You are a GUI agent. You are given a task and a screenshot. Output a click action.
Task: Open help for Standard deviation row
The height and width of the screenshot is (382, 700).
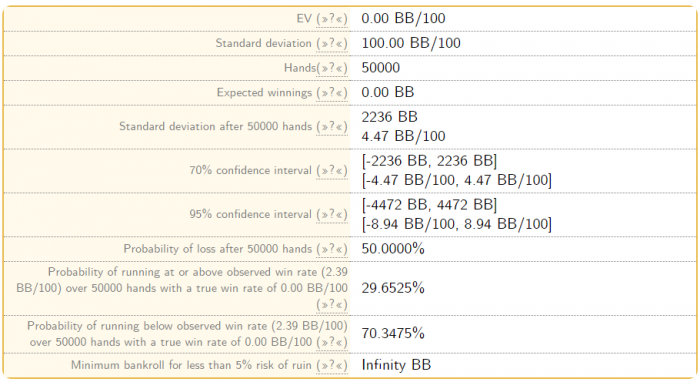[x=332, y=44]
